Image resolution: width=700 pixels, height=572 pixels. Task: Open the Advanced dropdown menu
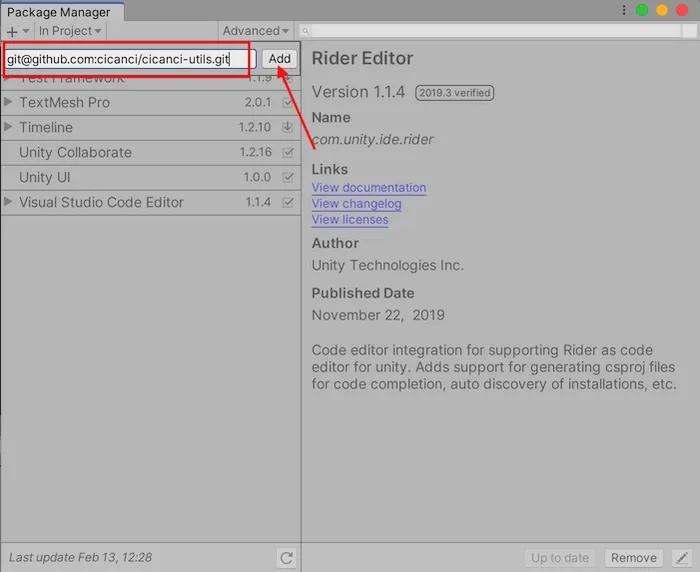click(256, 31)
